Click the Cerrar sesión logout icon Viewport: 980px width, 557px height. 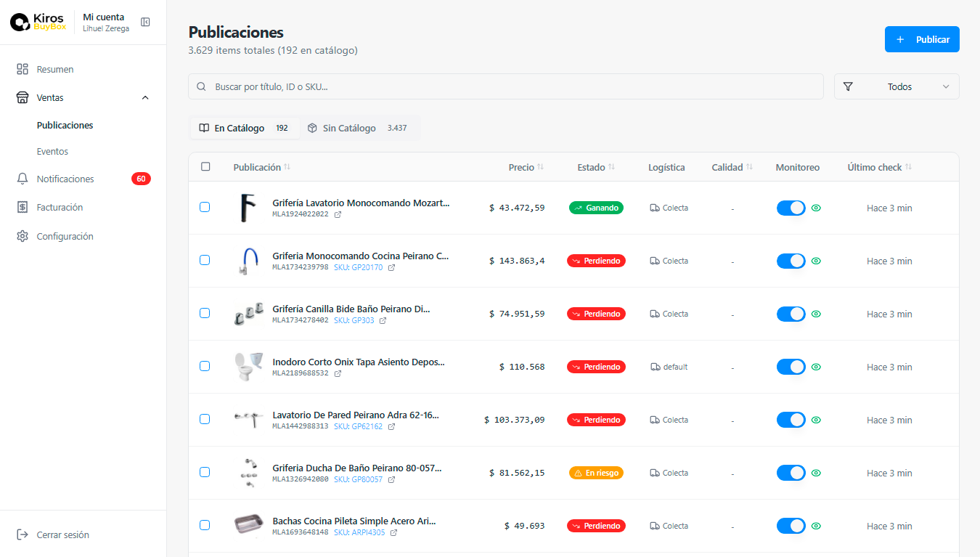[23, 535]
